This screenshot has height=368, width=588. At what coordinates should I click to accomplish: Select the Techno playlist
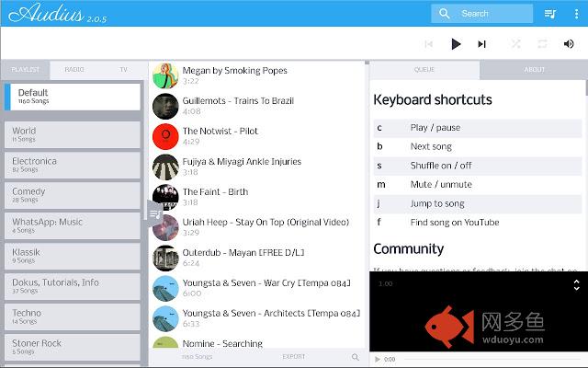click(73, 316)
